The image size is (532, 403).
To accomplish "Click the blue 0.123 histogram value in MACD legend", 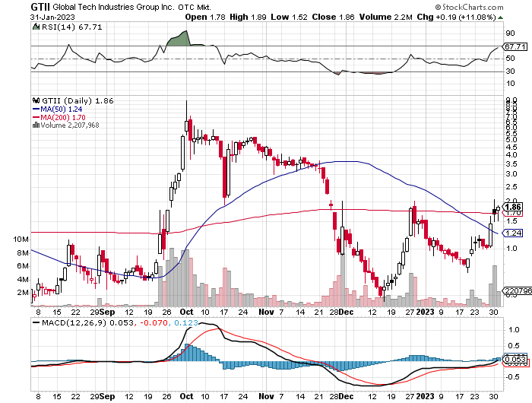I will point(185,323).
